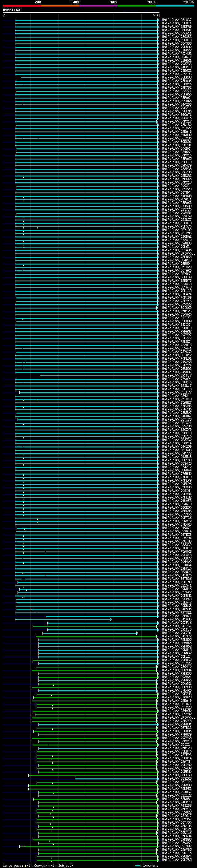Open hit UniRef100_Q5K121
Image resolution: width=197 pixels, height=868 pixels.
(x=177, y=829)
